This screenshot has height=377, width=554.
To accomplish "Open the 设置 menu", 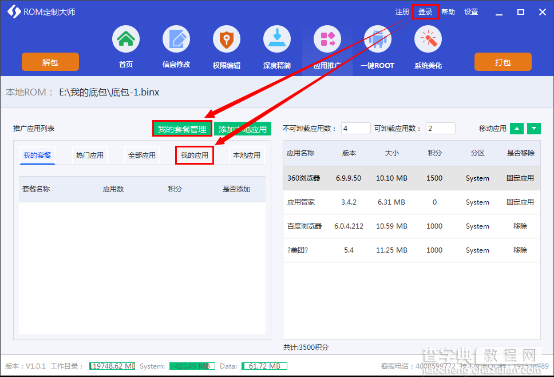I will [471, 12].
